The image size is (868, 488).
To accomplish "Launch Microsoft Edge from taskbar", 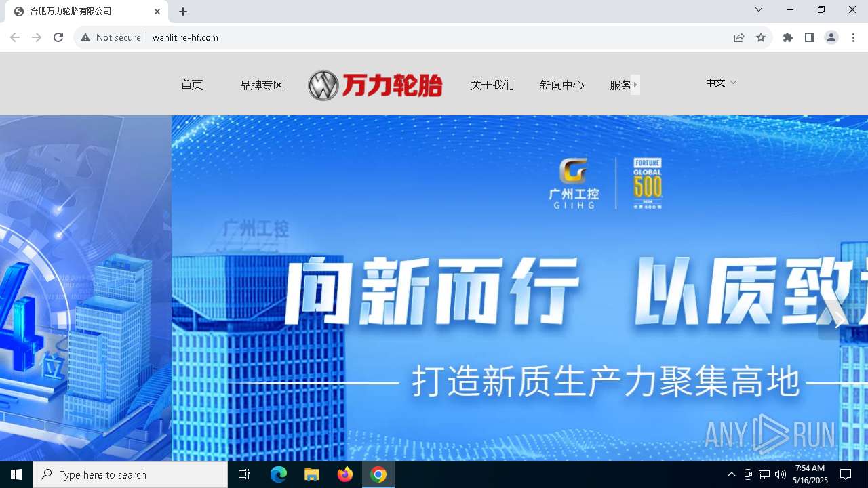I will pos(279,474).
